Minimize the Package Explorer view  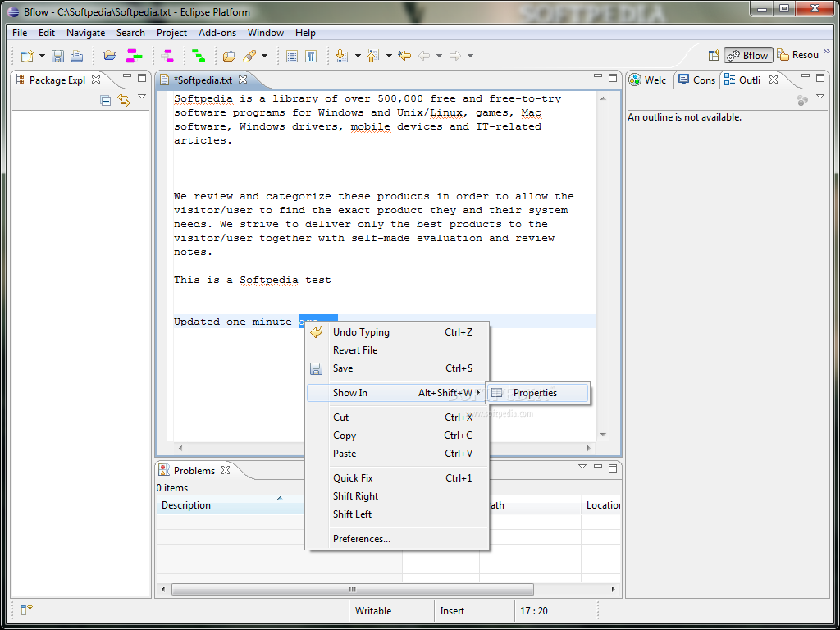click(127, 76)
